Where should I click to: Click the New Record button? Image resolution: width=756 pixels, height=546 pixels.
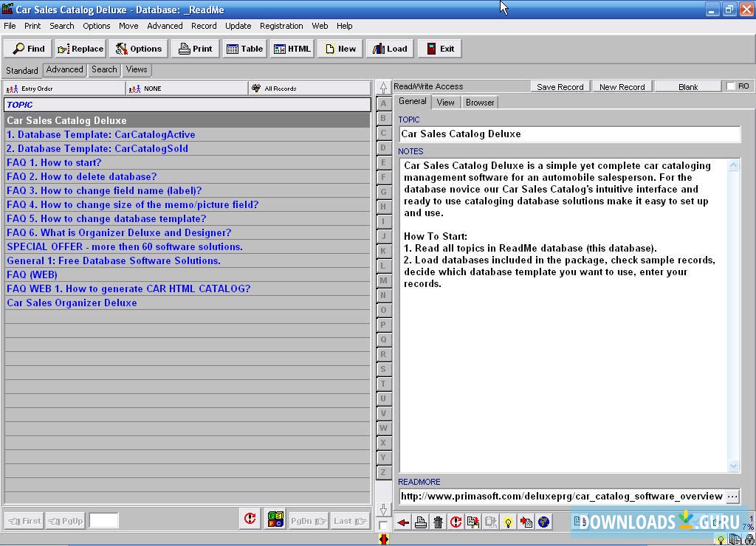click(622, 87)
